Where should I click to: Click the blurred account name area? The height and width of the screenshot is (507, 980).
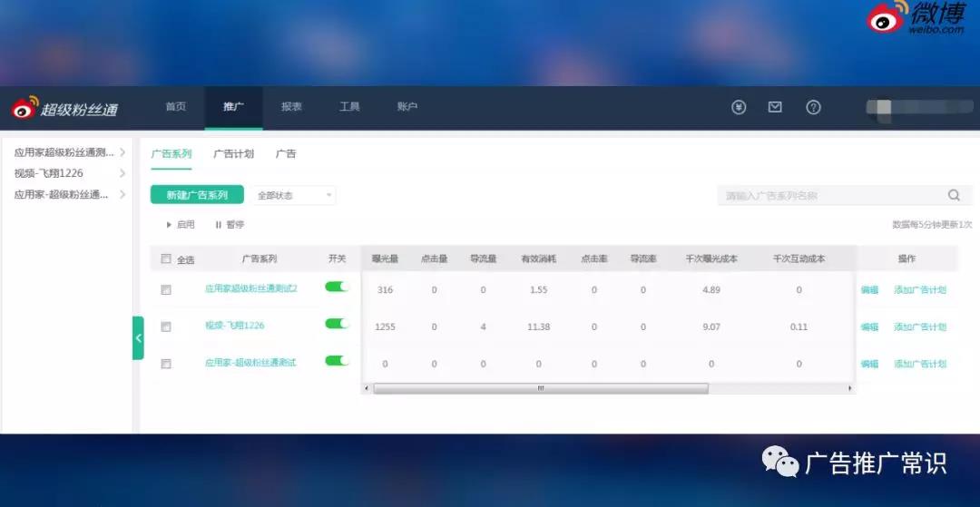[x=919, y=107]
